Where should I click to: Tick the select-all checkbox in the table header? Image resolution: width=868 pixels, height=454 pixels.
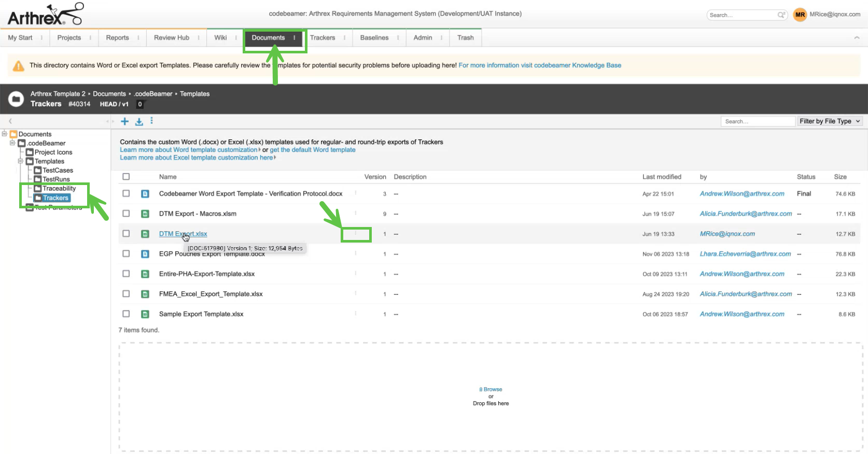pos(126,177)
